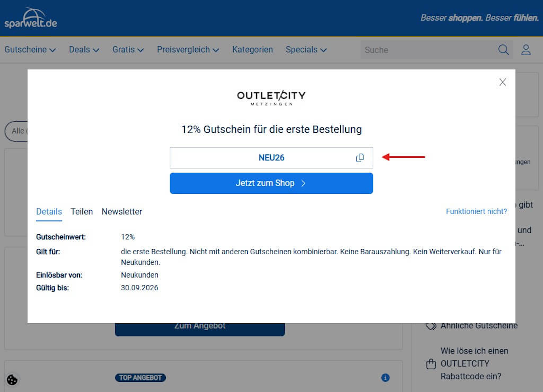Click the Jetzt zum Shop button
The height and width of the screenshot is (392, 543).
[271, 183]
